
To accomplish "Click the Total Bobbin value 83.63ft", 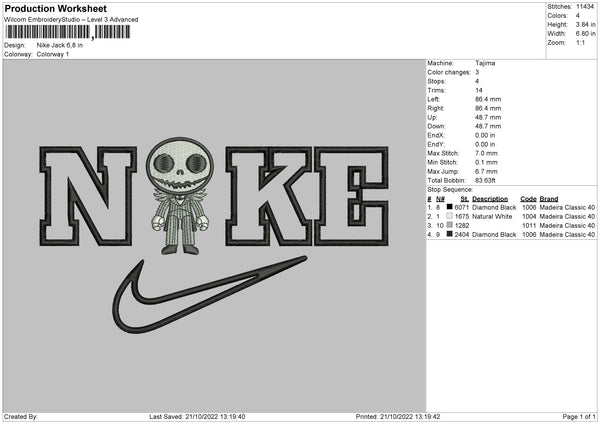I will (485, 181).
